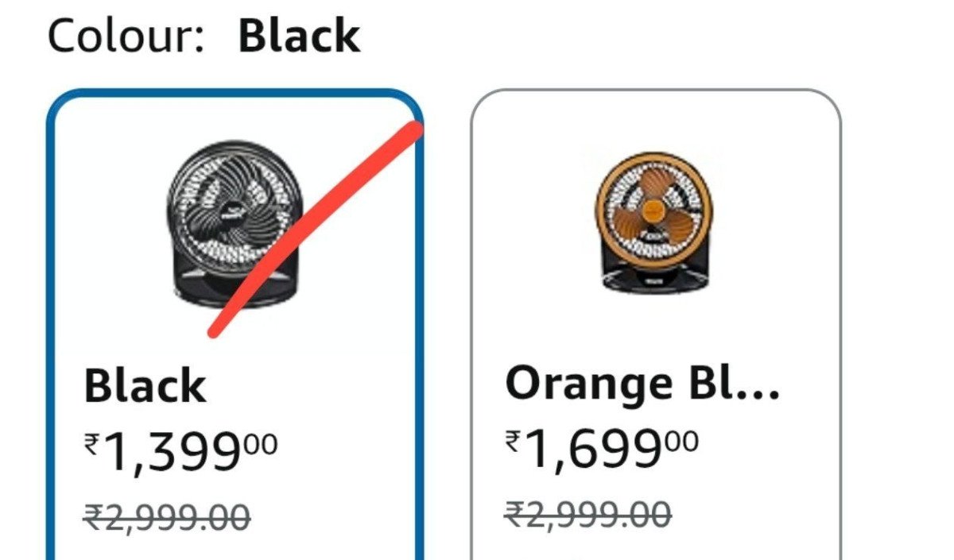Click the "Colour:" heading label
Viewport: 954px width, 560px height.
pos(126,37)
